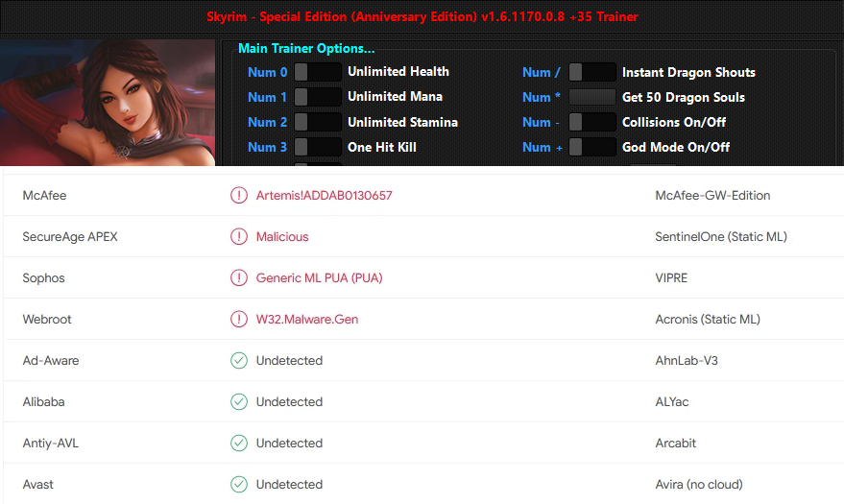Toggle Unlimited Health switch

click(318, 72)
